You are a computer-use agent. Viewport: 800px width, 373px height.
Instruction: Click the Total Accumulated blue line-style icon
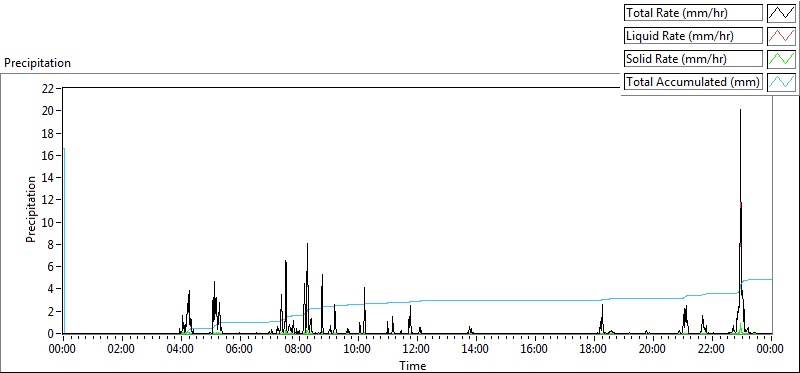(x=781, y=82)
